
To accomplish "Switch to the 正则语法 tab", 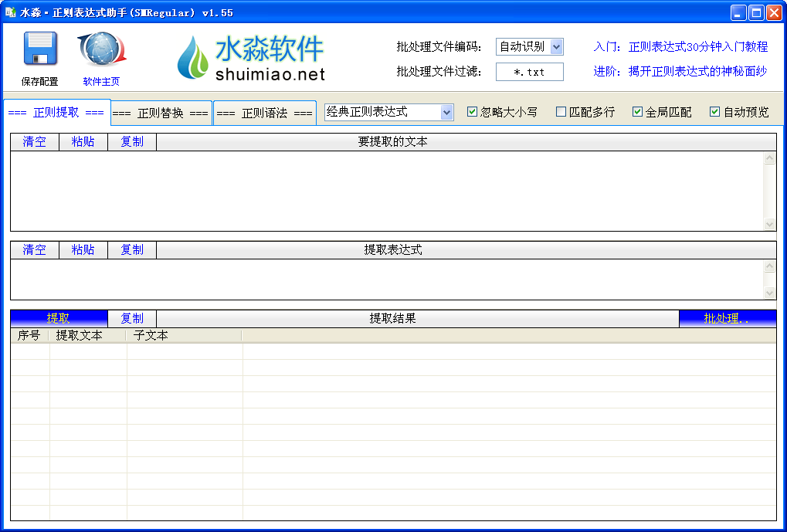I will tap(264, 114).
